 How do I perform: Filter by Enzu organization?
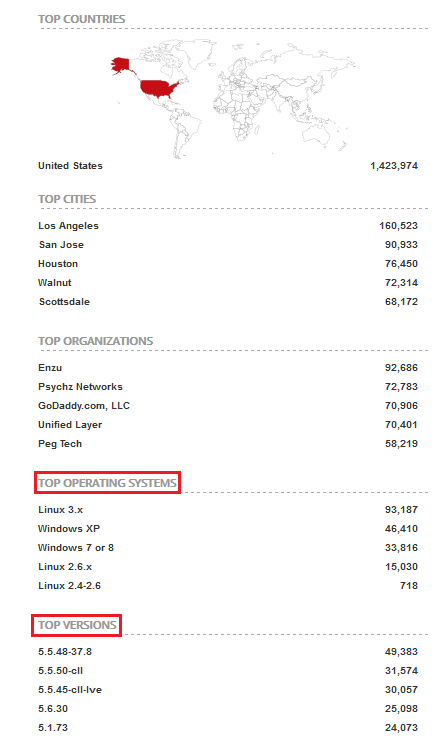coord(50,368)
